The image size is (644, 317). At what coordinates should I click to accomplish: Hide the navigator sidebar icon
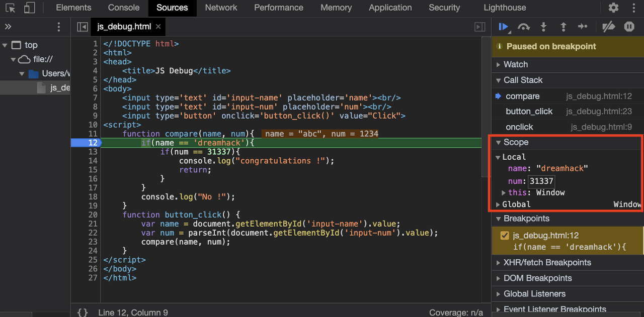point(82,27)
